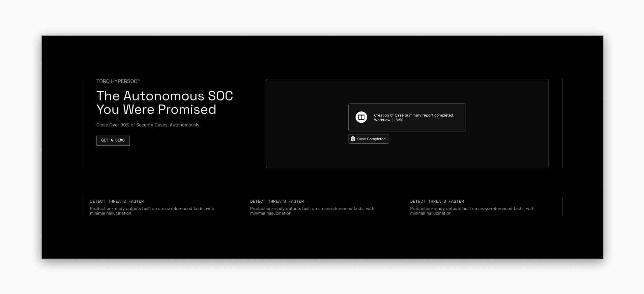The height and width of the screenshot is (294, 644).
Task: Click 'Close Over 90% of Security Cases' subtitle
Action: 148,125
